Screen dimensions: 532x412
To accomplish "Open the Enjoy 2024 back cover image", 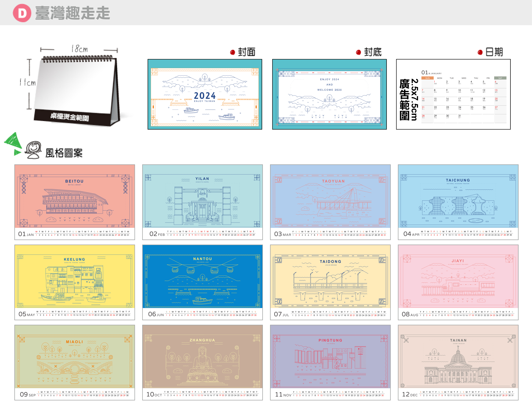I will coord(329,94).
